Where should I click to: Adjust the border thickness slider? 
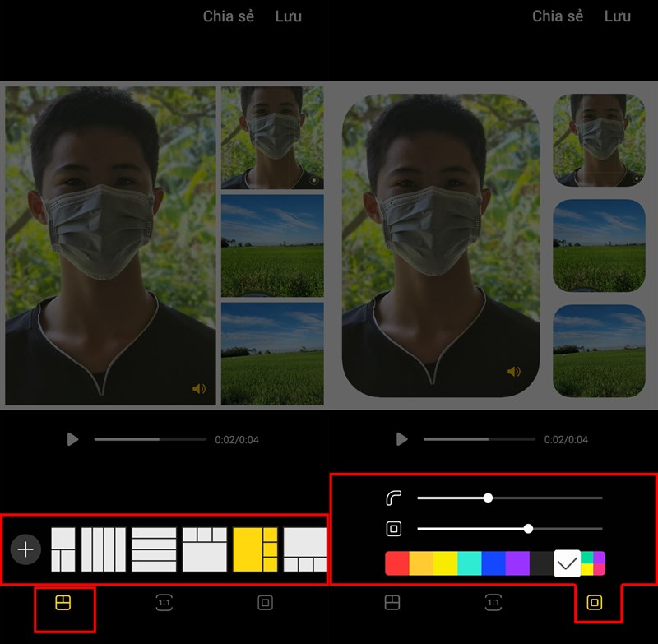click(510, 529)
